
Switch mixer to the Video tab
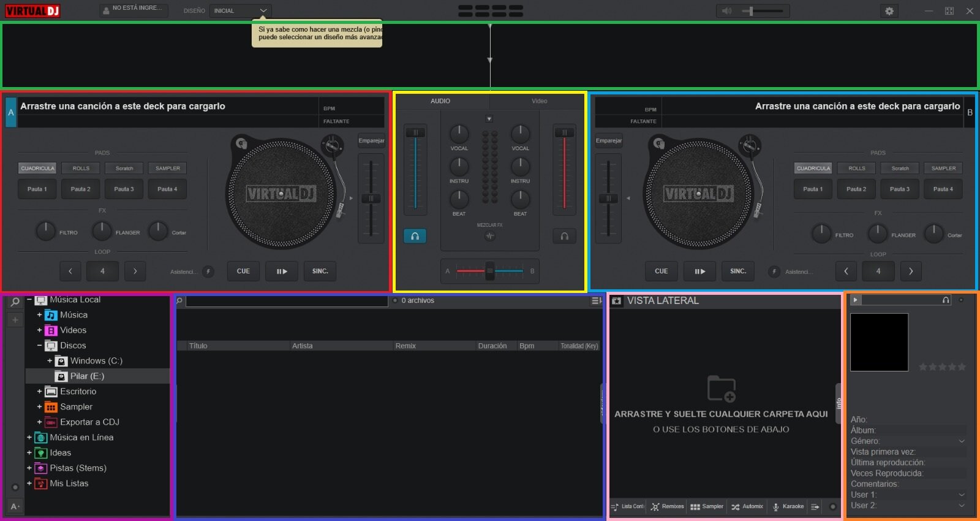(539, 101)
